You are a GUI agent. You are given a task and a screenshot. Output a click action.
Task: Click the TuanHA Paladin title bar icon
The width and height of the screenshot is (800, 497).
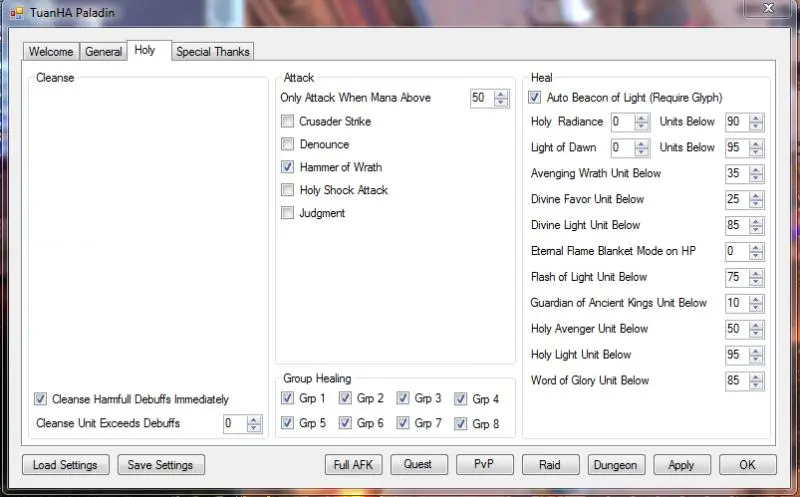click(x=15, y=12)
